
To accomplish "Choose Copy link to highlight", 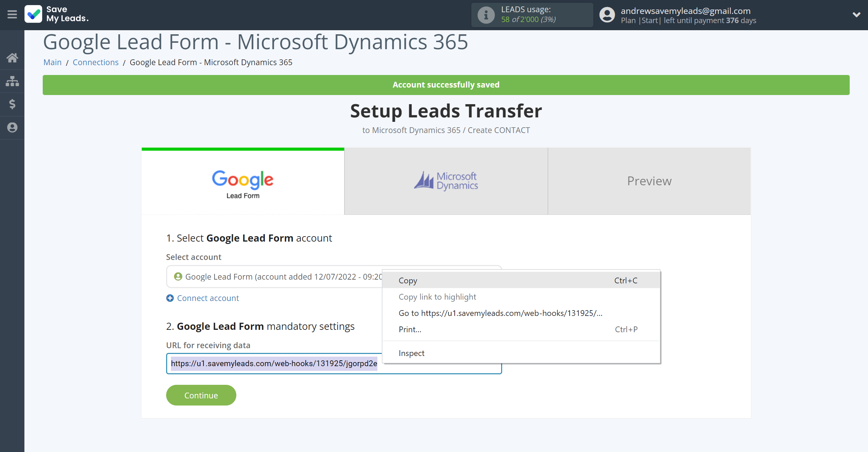I will 521,297.
